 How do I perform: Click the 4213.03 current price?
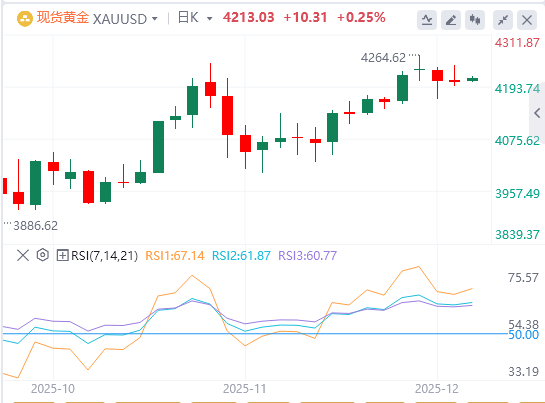pos(249,17)
